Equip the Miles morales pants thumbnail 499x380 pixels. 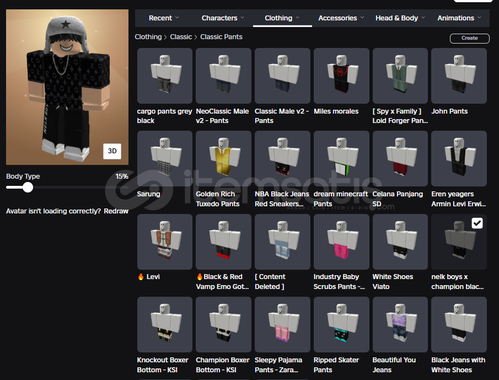[x=341, y=76]
